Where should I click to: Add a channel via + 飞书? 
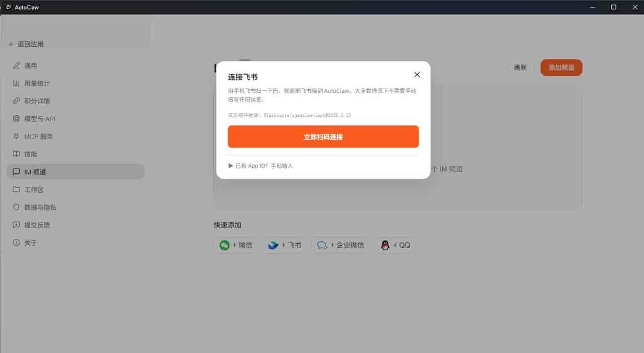(284, 245)
